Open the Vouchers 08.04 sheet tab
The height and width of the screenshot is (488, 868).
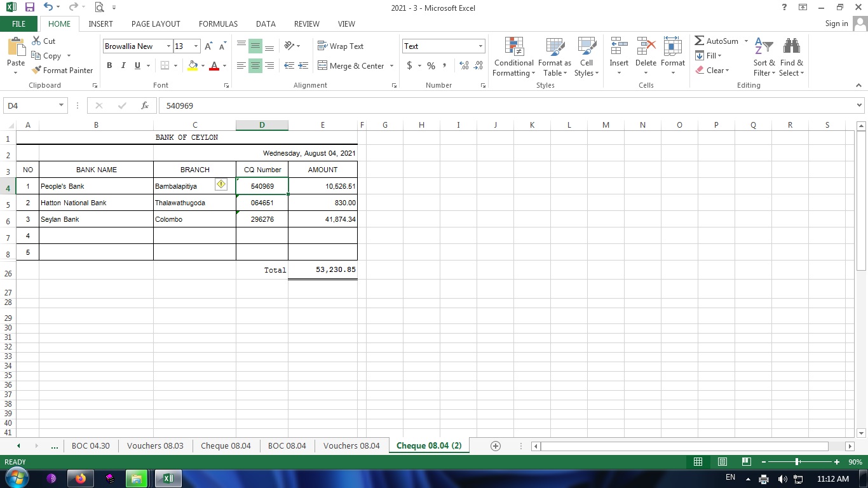351,445
